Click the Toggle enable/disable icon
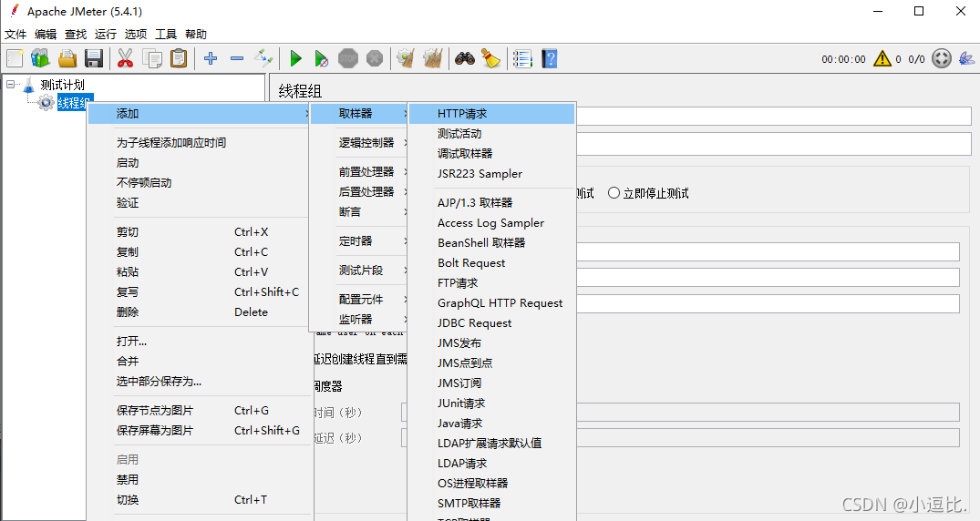The width and height of the screenshot is (980, 521). pyautogui.click(x=263, y=58)
